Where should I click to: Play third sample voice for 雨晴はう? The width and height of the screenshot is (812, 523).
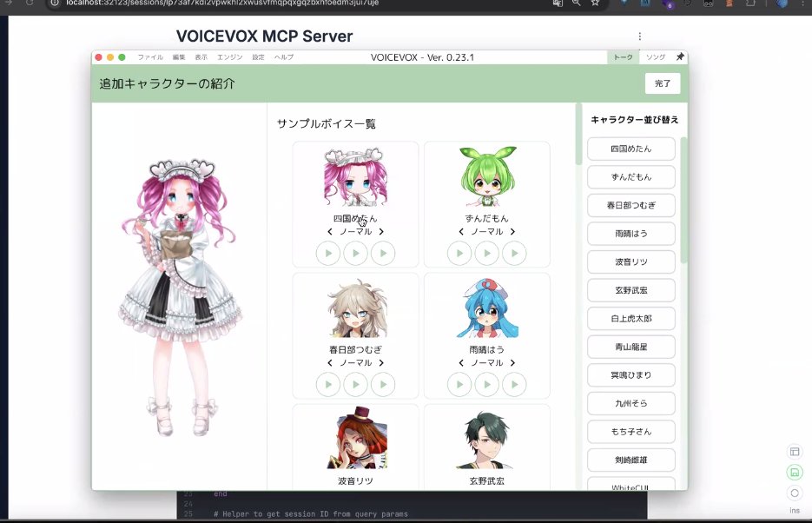click(515, 385)
